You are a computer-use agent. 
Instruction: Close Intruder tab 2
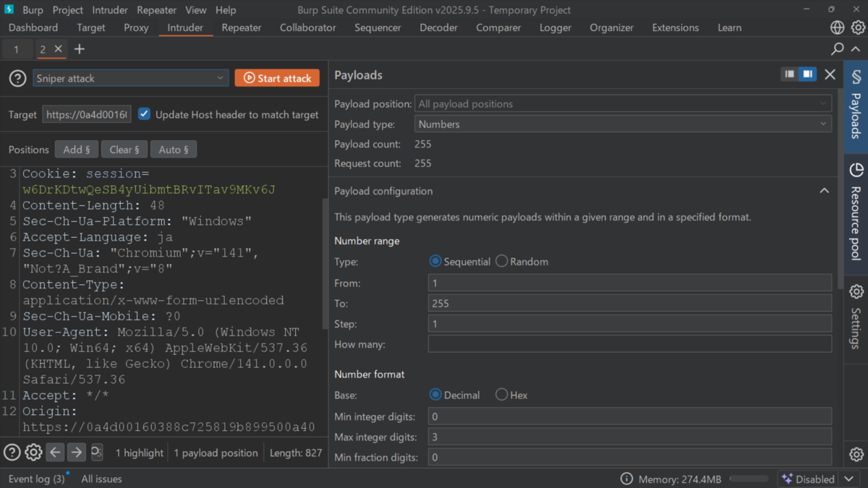click(x=59, y=49)
